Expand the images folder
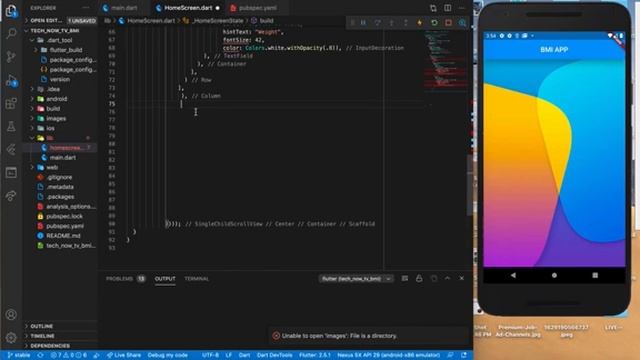This screenshot has width=640, height=360. tap(60, 118)
